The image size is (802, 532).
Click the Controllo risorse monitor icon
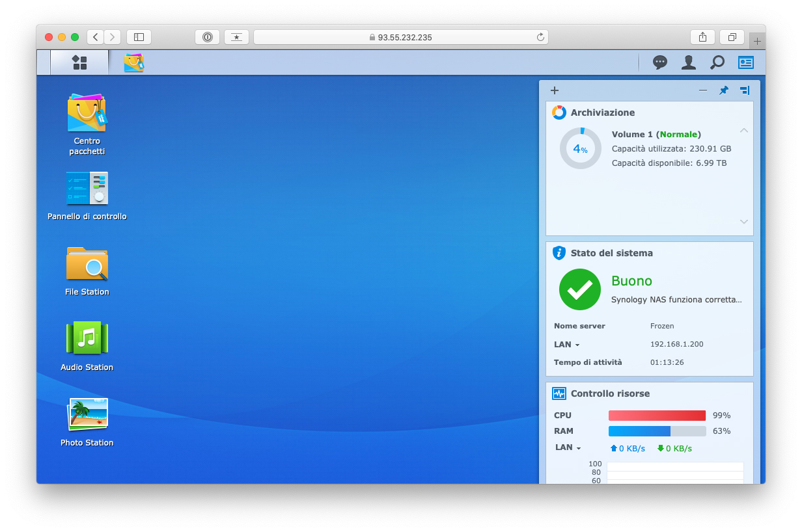coord(559,393)
